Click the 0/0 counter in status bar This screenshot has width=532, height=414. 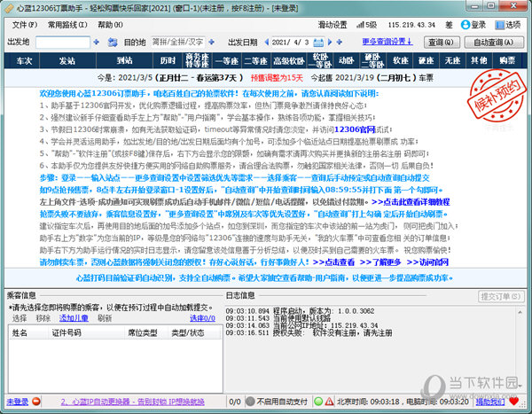click(235, 402)
